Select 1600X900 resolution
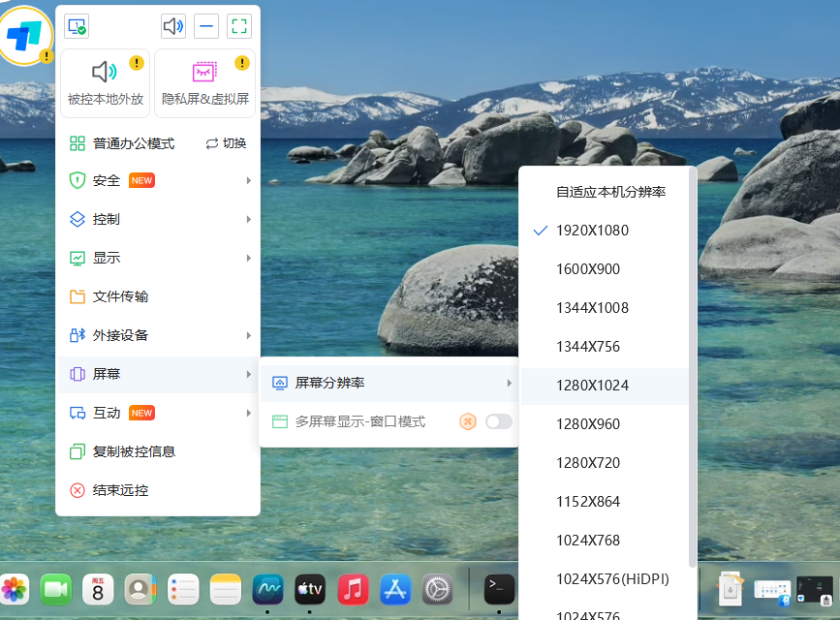Viewport: 840px width, 620px height. click(x=605, y=269)
